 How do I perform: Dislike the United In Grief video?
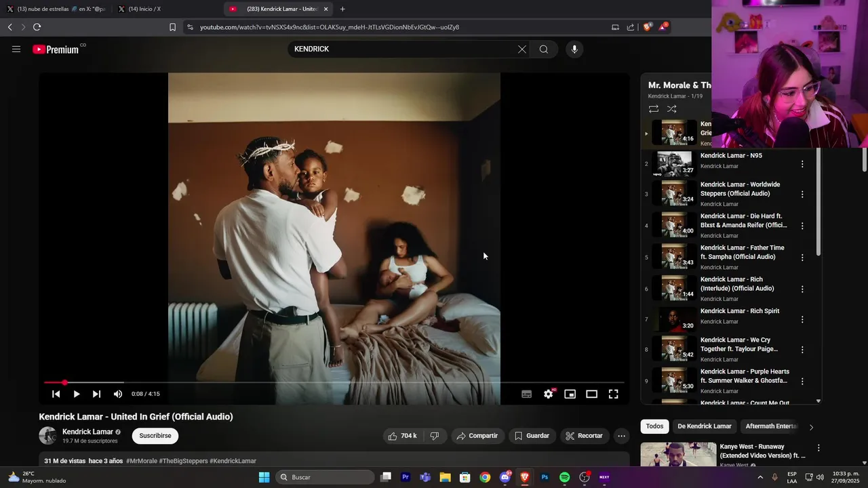pos(435,436)
